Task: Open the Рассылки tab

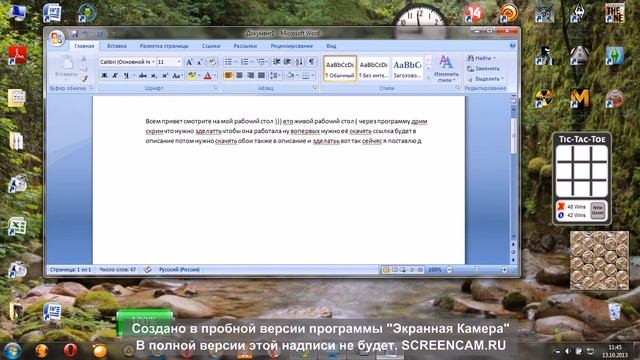Action: [245, 46]
